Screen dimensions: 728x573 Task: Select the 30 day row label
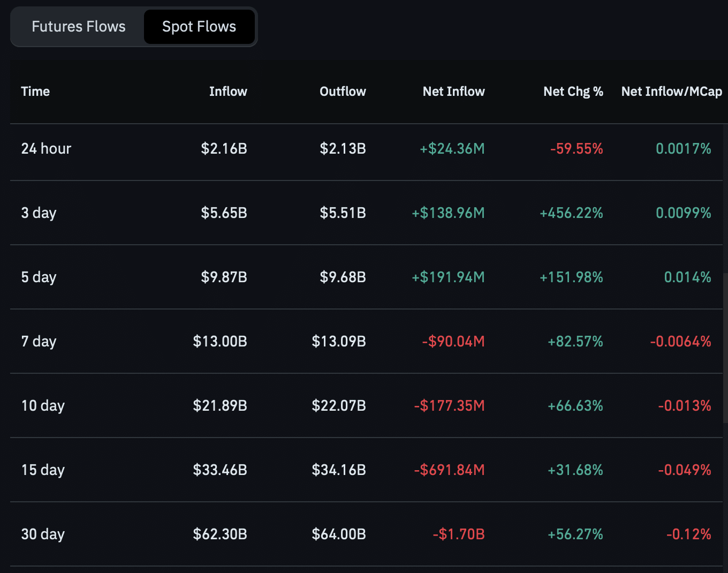(43, 534)
